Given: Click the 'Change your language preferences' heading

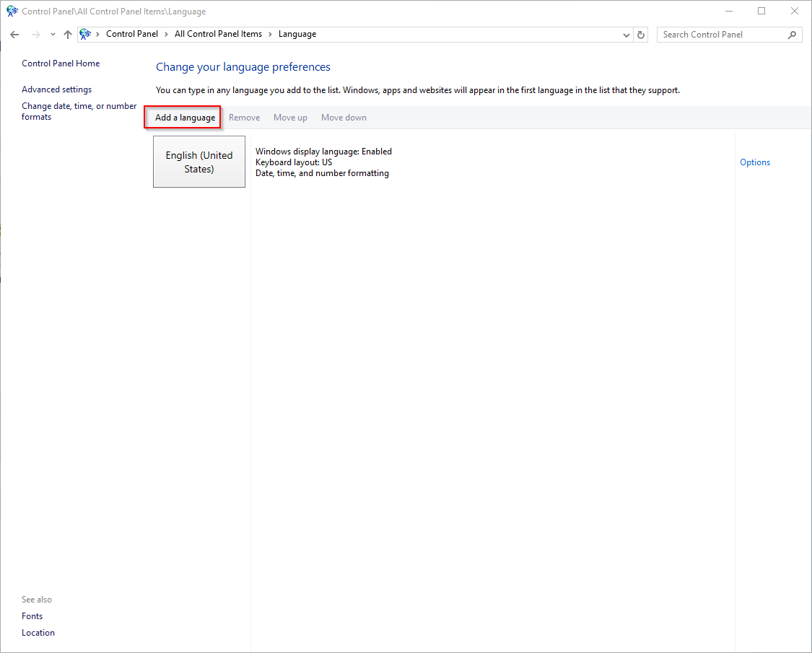Looking at the screenshot, I should pyautogui.click(x=243, y=67).
